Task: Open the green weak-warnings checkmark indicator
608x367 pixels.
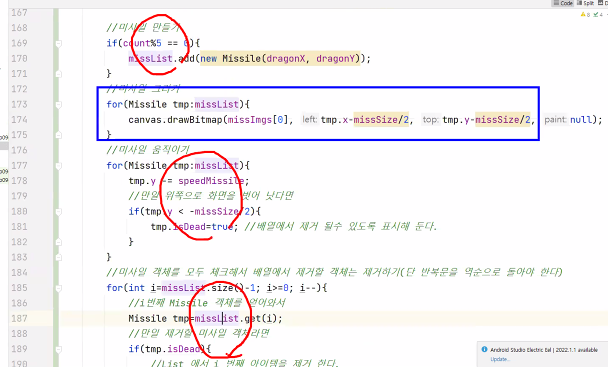Action: [x=598, y=15]
